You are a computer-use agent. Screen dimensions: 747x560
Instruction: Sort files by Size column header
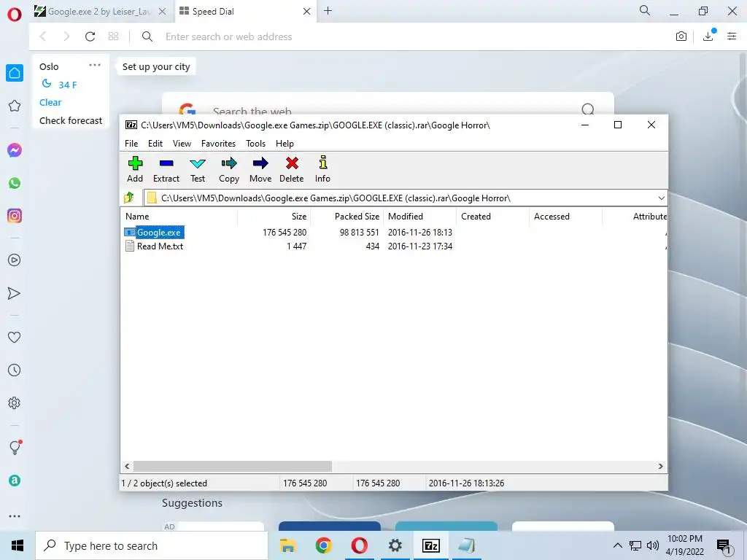pyautogui.click(x=274, y=216)
